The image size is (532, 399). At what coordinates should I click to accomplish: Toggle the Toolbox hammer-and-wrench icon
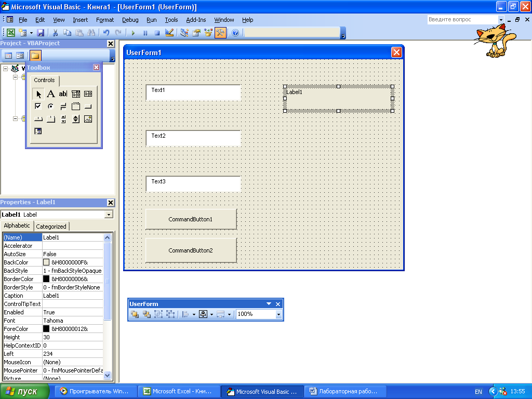click(220, 33)
